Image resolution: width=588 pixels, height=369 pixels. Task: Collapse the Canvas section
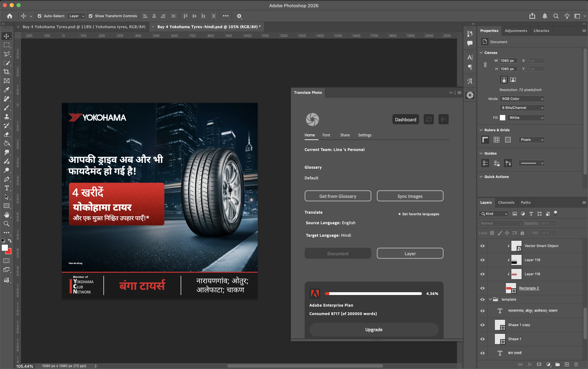click(481, 53)
